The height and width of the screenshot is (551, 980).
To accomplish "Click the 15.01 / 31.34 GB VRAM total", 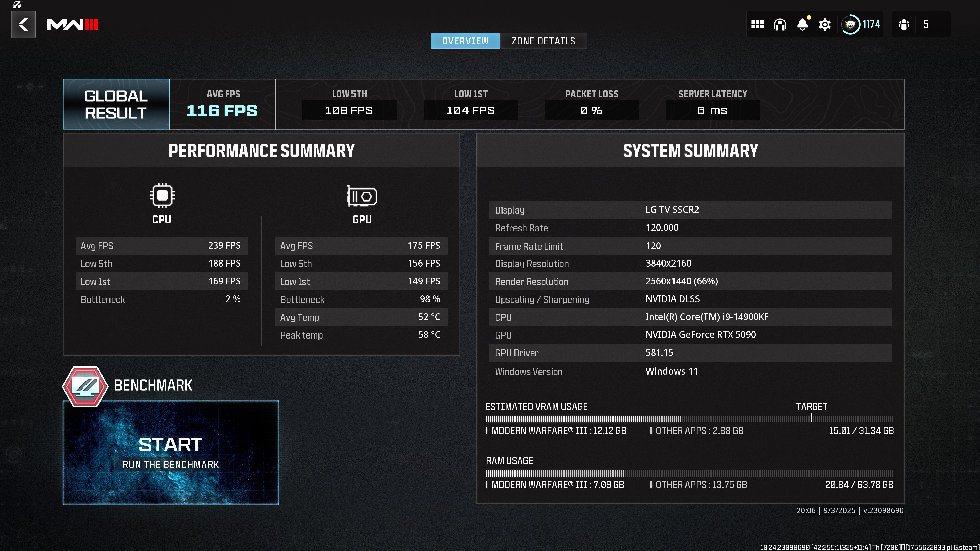I will [861, 431].
